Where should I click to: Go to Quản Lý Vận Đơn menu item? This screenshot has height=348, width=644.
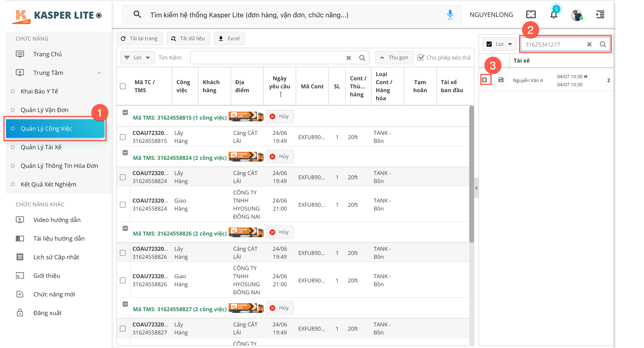(x=44, y=110)
